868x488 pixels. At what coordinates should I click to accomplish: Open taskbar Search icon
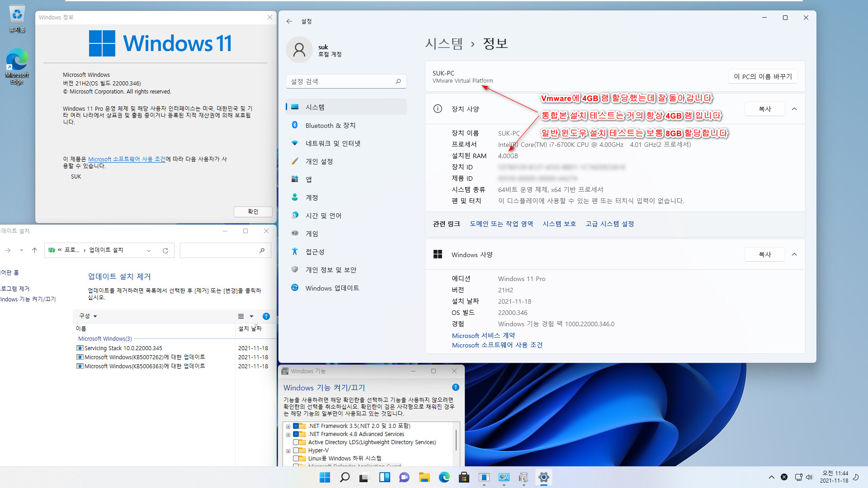coord(344,477)
